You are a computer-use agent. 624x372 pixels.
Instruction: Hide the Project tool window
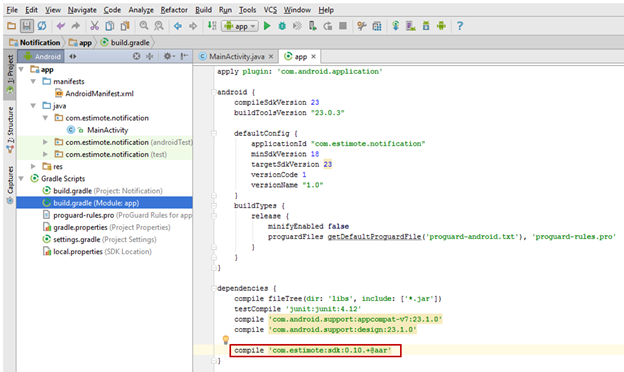click(184, 56)
